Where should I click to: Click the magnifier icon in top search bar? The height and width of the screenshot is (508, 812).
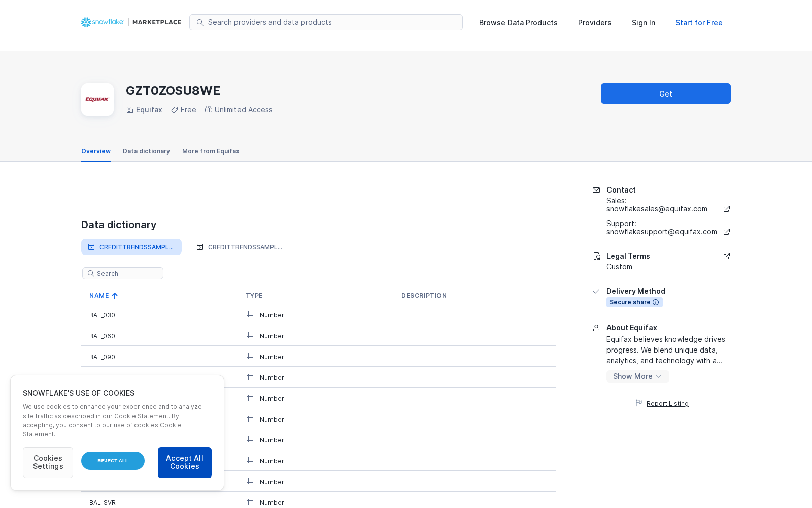[200, 22]
